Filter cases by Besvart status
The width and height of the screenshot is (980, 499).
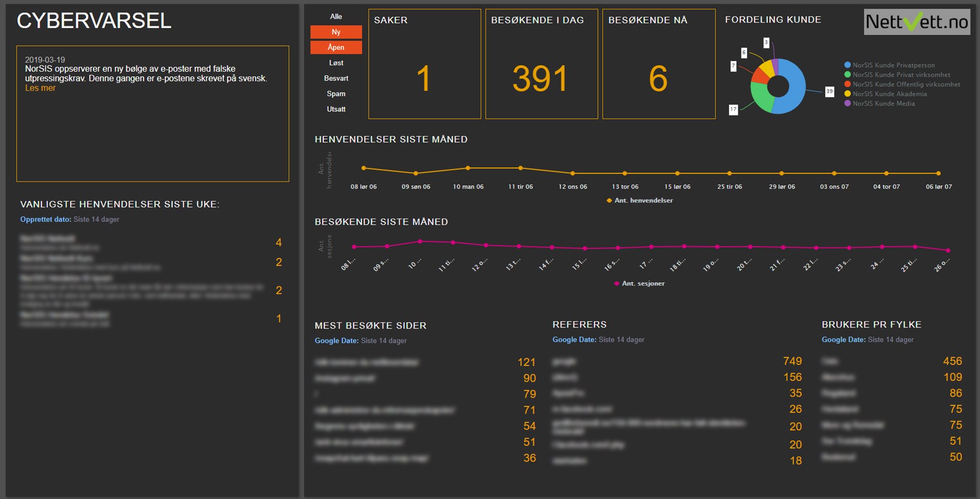coord(336,78)
